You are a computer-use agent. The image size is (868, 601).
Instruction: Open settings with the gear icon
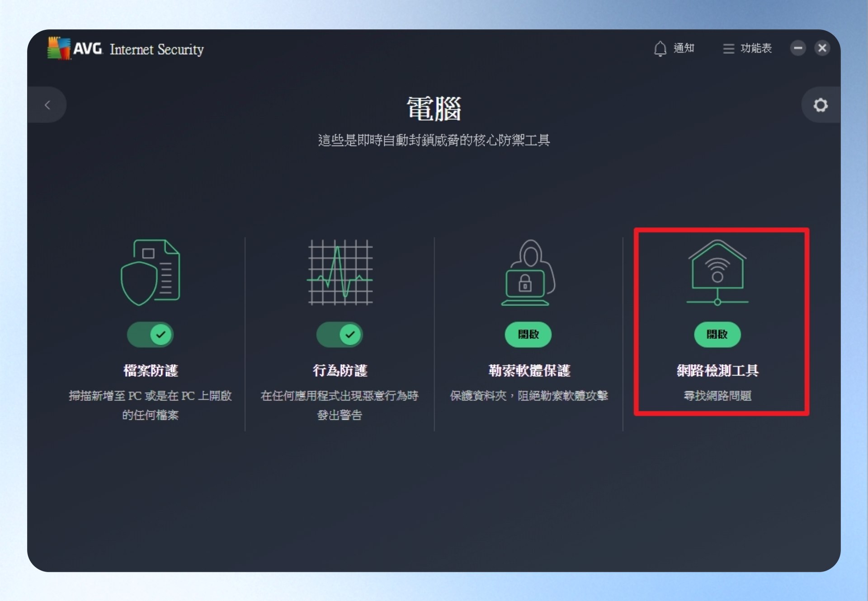[x=821, y=105]
